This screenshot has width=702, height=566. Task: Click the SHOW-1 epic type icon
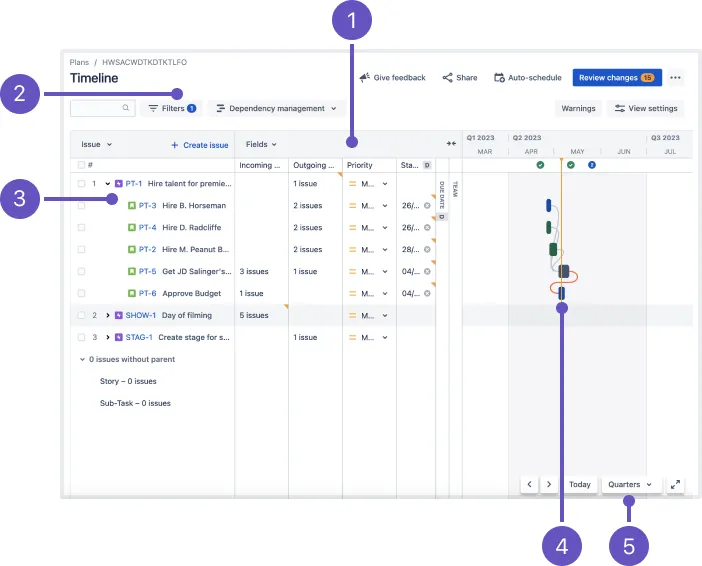tap(119, 315)
